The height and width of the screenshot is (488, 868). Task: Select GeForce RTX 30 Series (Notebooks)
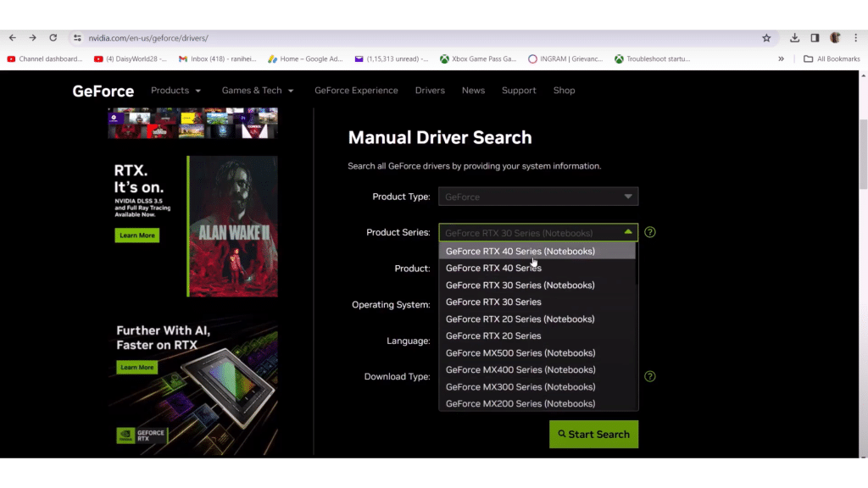pyautogui.click(x=537, y=285)
